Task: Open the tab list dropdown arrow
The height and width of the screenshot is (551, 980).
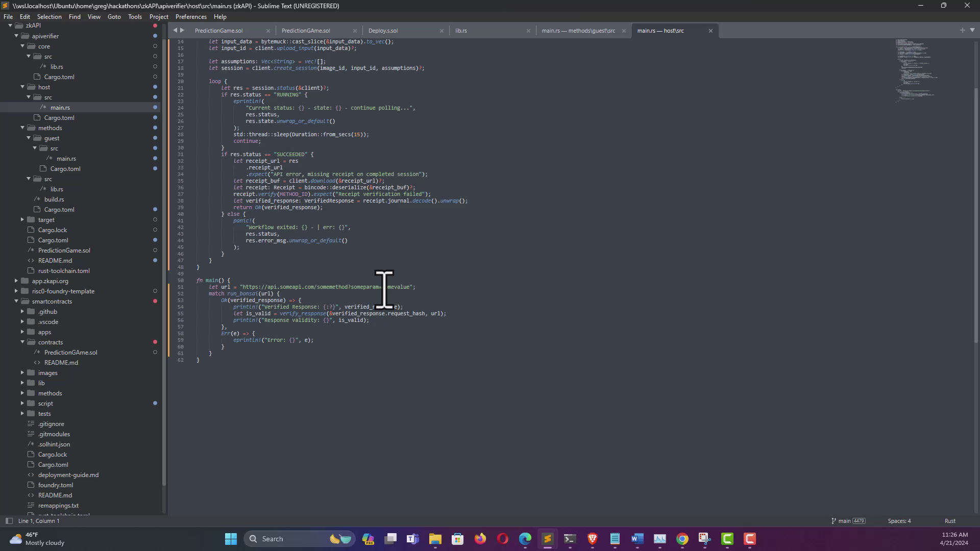Action: pos(972,30)
